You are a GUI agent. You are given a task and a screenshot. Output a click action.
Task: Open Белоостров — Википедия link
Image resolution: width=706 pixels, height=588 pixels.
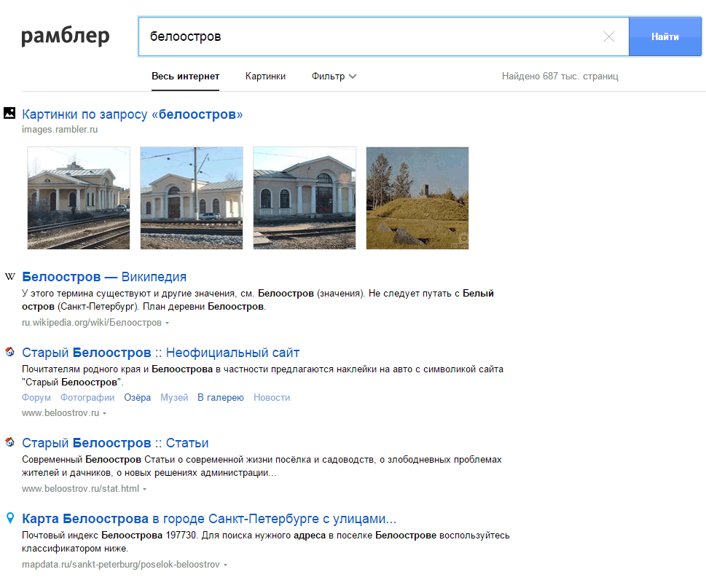coord(104,277)
